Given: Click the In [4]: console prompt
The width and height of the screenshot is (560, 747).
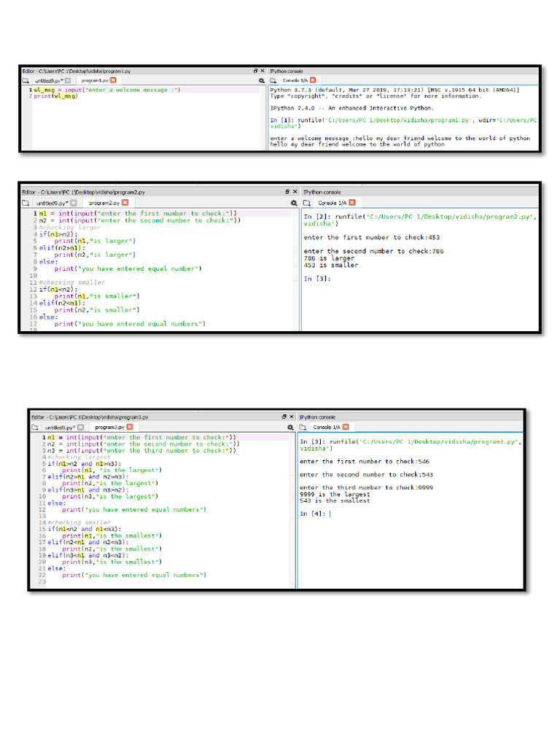Looking at the screenshot, I should click(312, 514).
